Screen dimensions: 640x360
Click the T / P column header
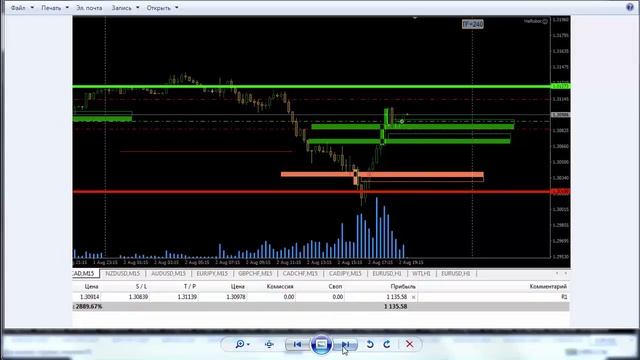[x=190, y=287]
